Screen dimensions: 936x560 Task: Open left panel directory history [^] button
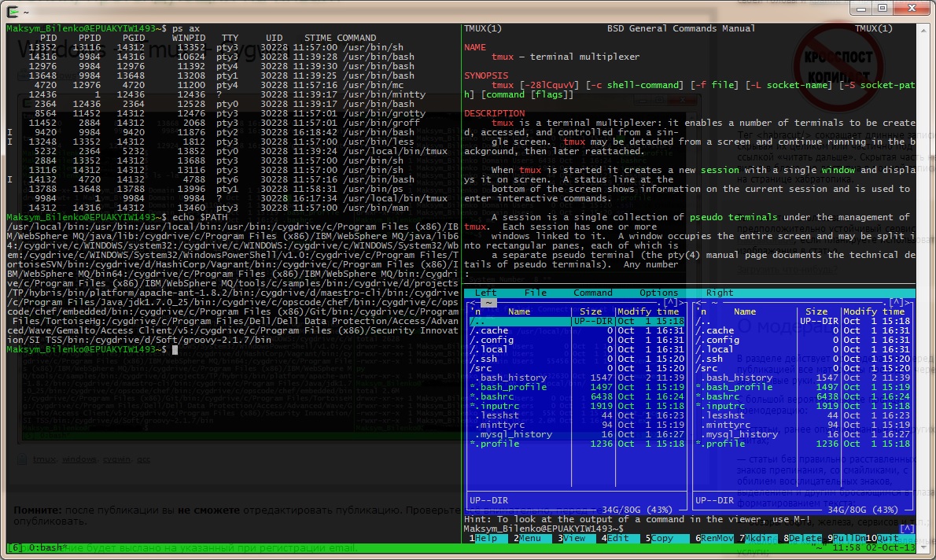[670, 302]
